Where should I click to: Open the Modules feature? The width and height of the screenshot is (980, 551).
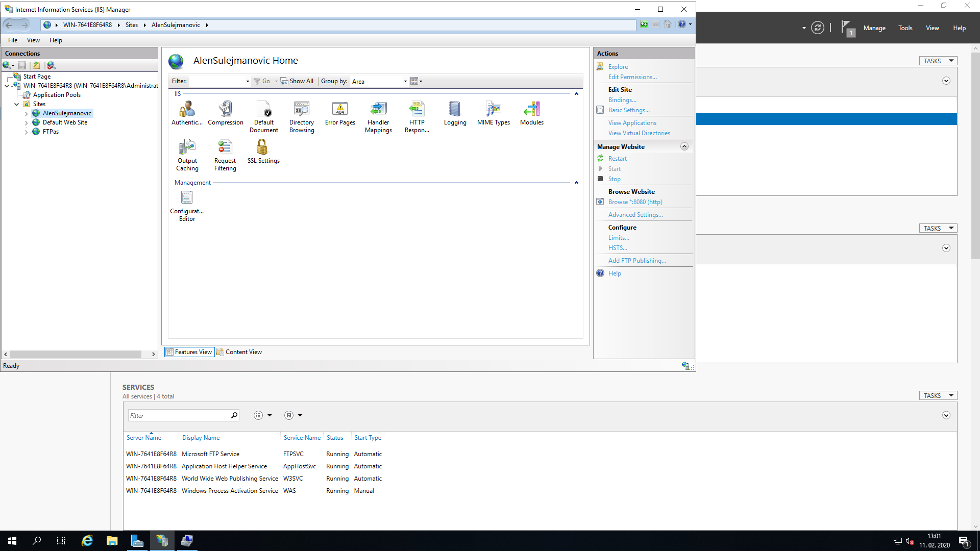tap(532, 113)
